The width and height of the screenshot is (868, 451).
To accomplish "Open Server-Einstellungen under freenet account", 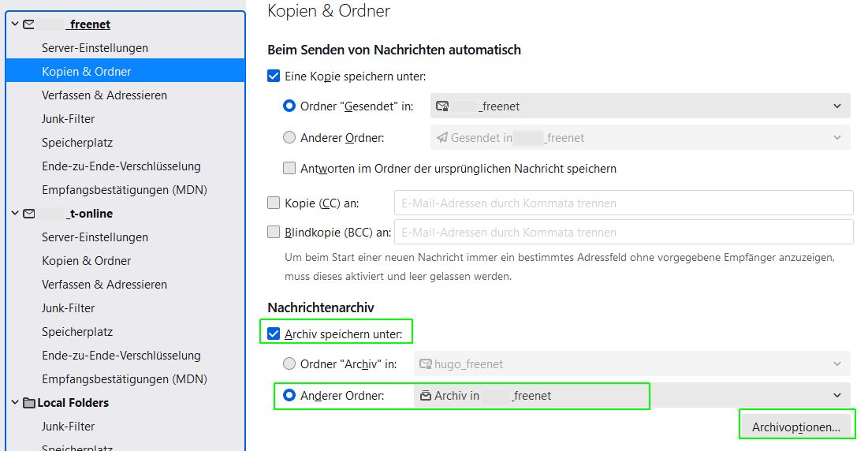I will click(x=95, y=48).
